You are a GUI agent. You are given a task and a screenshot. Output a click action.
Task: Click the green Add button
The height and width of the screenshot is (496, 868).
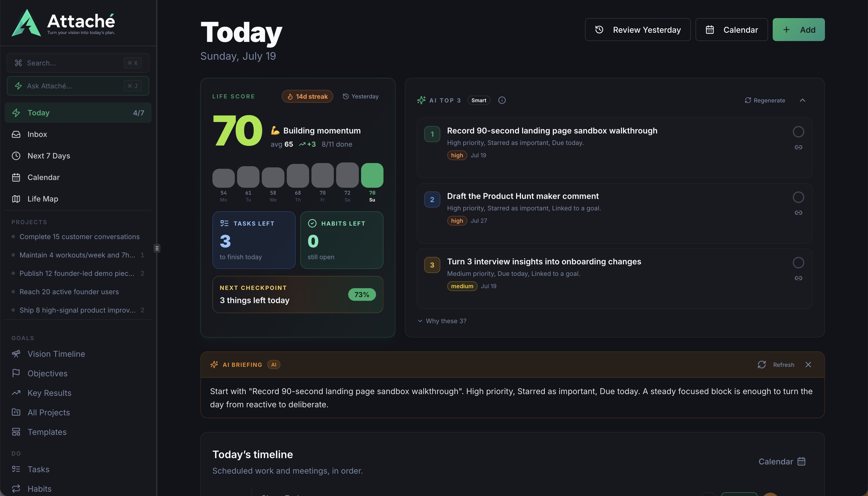(798, 30)
